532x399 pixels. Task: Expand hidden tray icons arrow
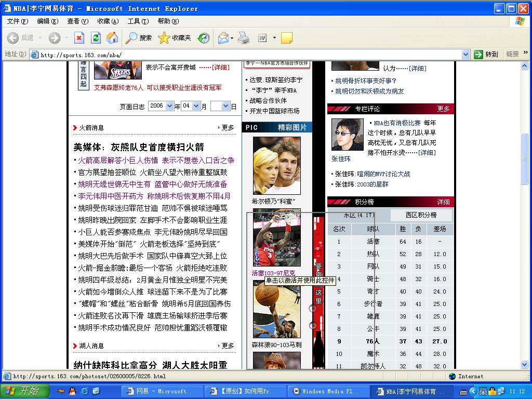coord(473,392)
